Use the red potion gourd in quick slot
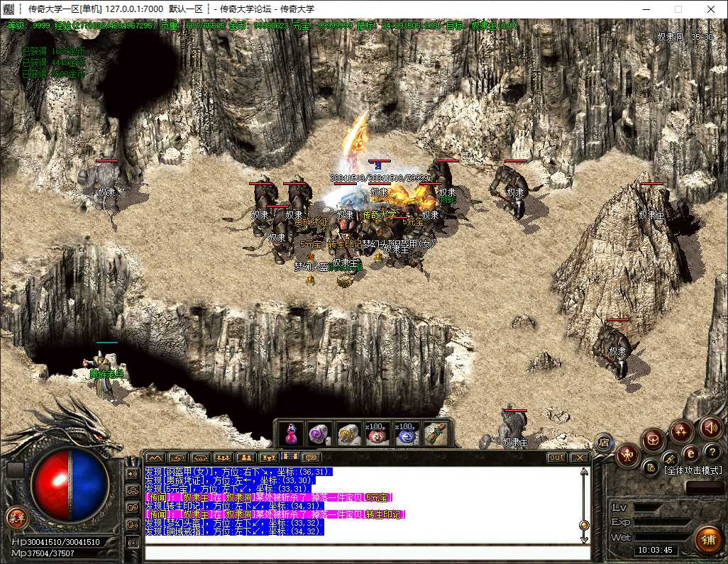This screenshot has width=728, height=564. click(291, 434)
